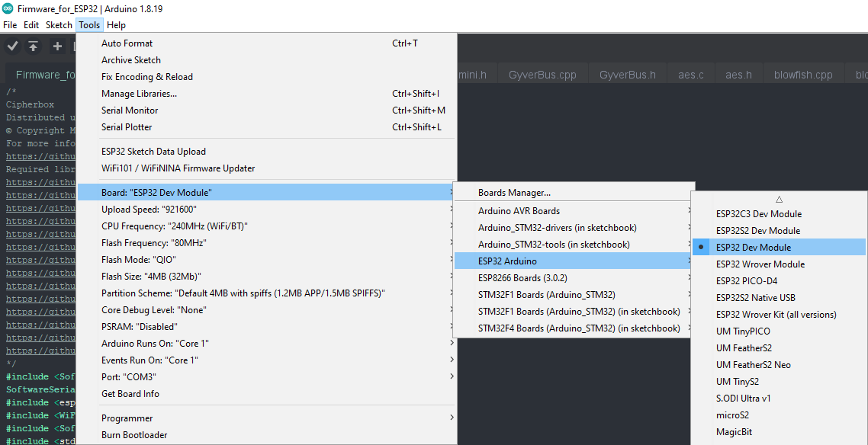Expand the Programmer submenu
This screenshot has width=868, height=445.
tap(267, 418)
